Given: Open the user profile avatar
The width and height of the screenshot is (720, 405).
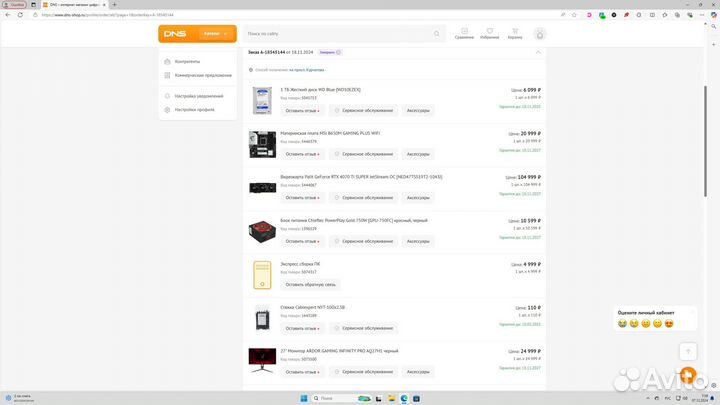Looking at the screenshot, I should [540, 34].
